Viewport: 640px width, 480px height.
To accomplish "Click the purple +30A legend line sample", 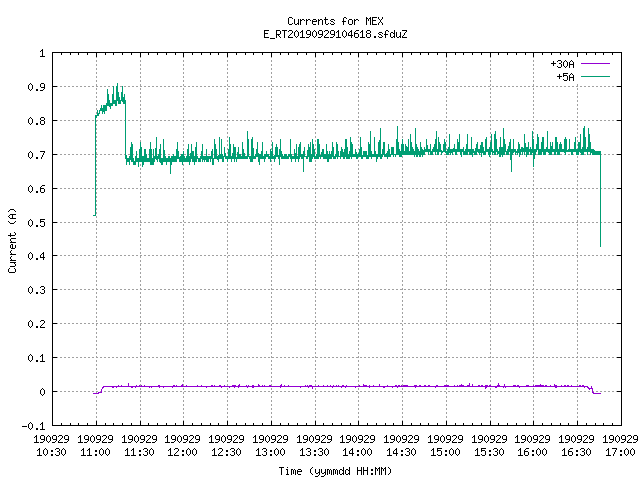I will coord(595,64).
